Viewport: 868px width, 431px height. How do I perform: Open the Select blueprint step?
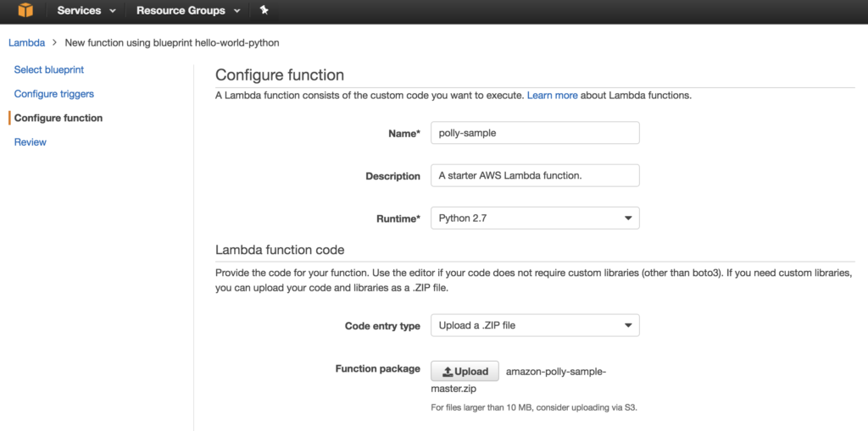click(x=49, y=69)
